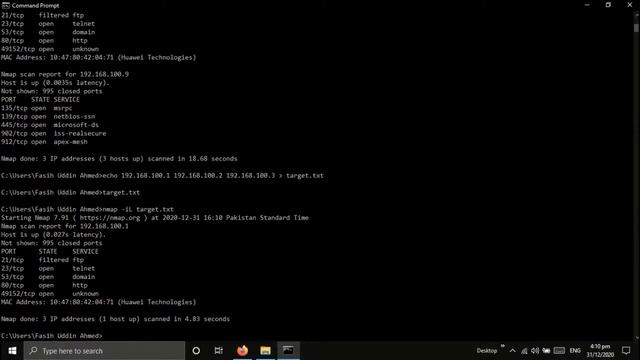Click the '912/tcp open apex-mesh' row
Image resolution: width=640 pixels, height=360 pixels.
pos(44,142)
